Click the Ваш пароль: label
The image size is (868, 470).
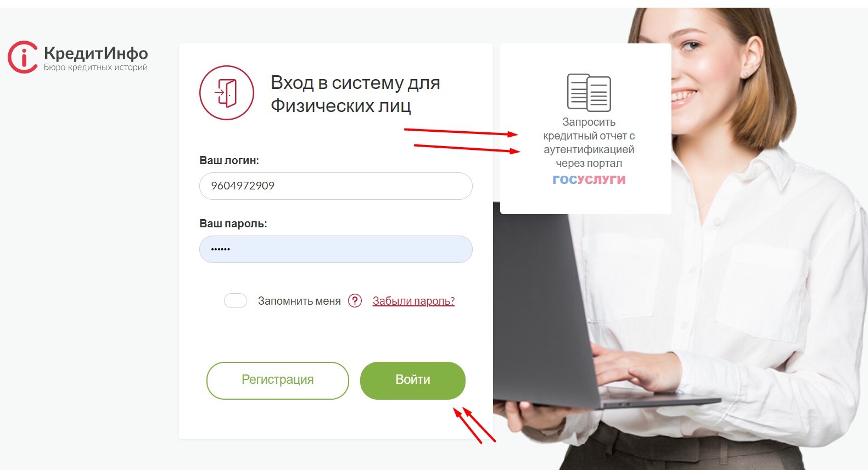[233, 223]
